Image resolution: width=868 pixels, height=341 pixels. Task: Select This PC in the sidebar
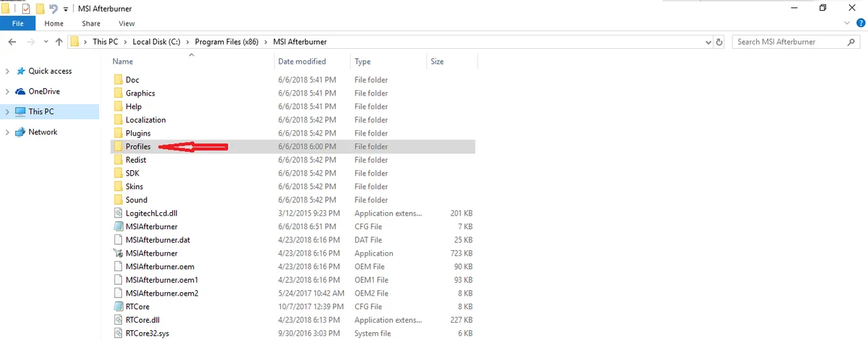click(41, 112)
